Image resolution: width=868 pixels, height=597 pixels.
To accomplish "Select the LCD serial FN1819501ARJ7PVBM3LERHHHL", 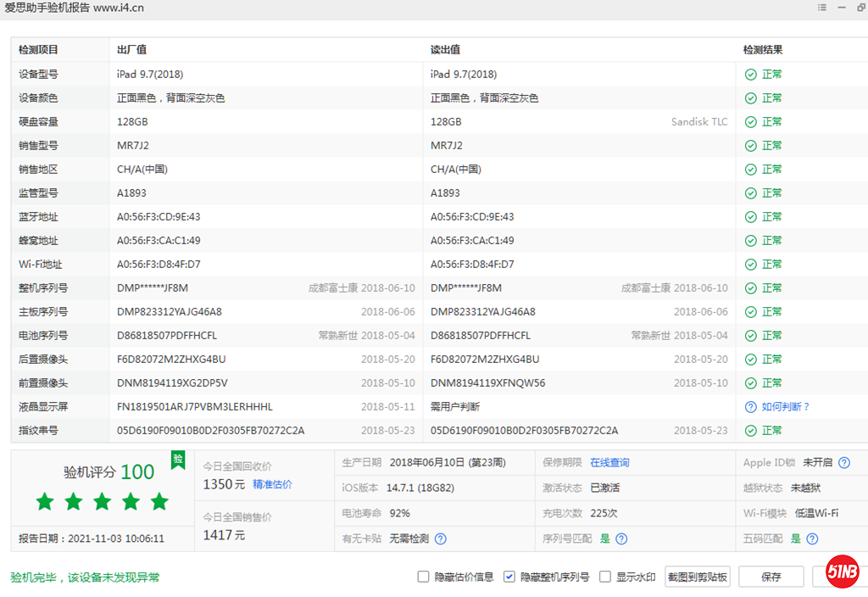I will click(x=195, y=407).
